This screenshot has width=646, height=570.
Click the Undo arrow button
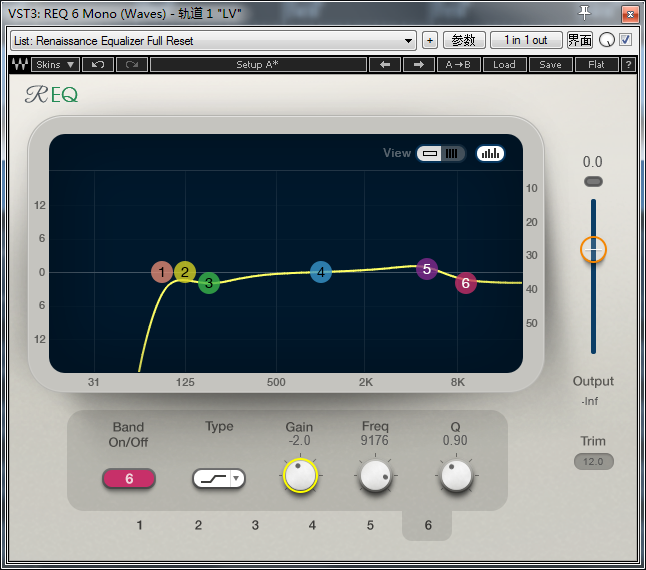[x=98, y=65]
